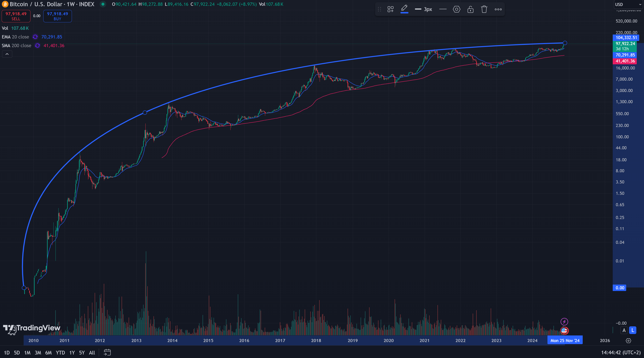Click chart settings gear at bottom right
The image size is (644, 358).
point(628,341)
